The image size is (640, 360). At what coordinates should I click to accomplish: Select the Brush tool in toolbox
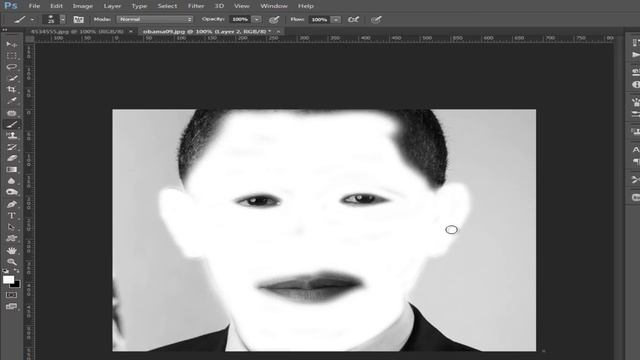[11, 124]
